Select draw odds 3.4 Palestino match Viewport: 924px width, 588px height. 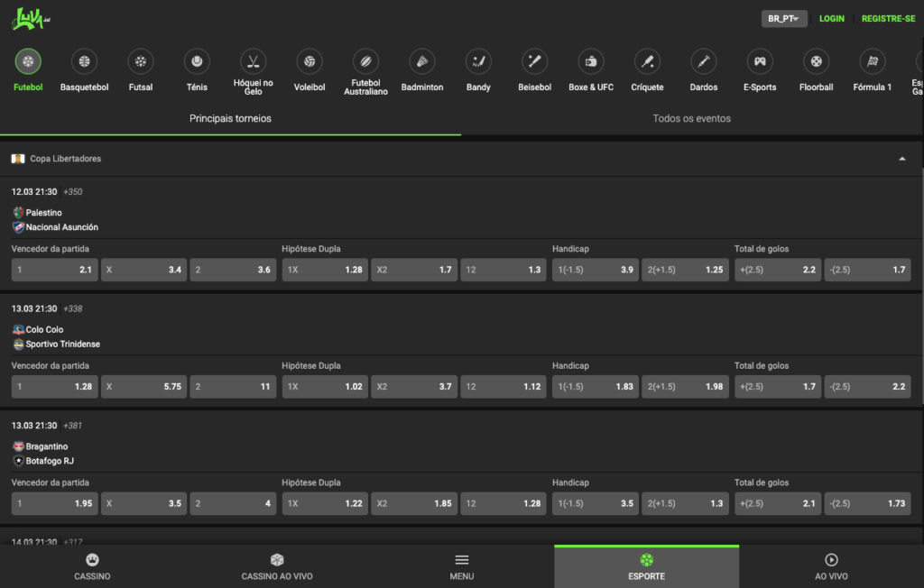143,270
